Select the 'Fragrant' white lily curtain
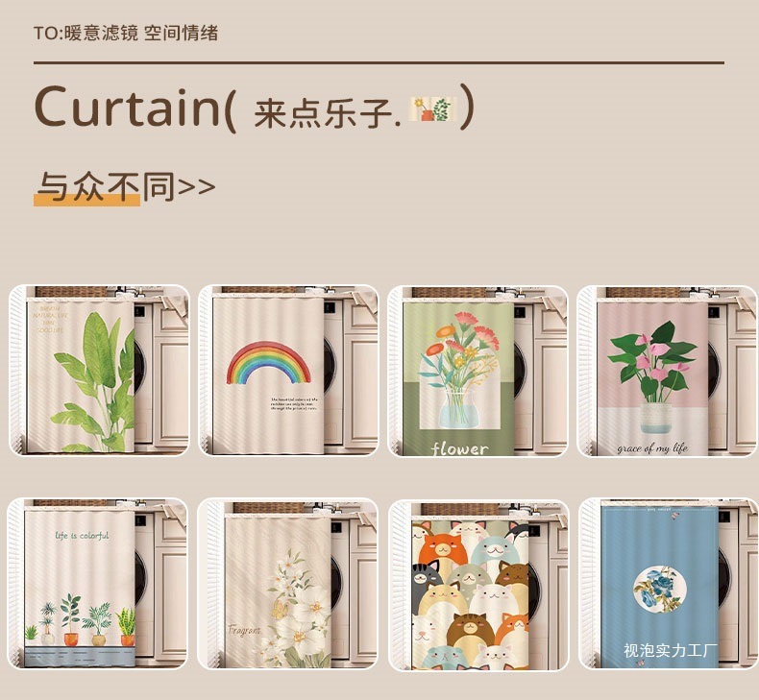Viewport: 759px width, 700px height. pos(287,584)
